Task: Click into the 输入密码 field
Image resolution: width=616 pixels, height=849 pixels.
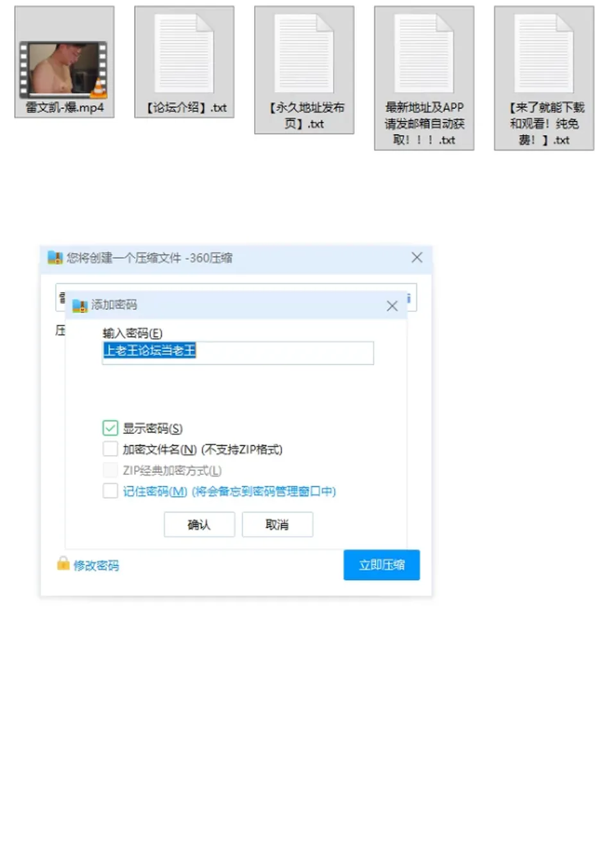Action: pos(237,352)
